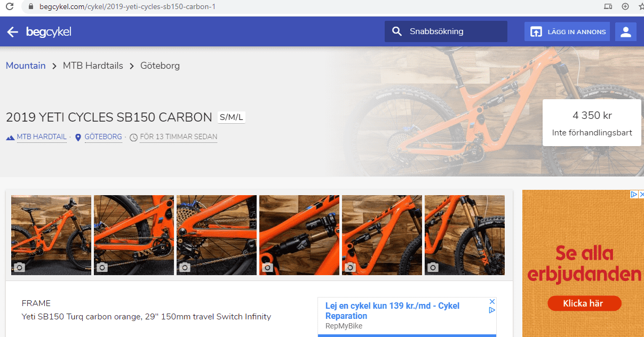The image size is (644, 337).
Task: Click the Lägg in annons button
Action: pyautogui.click(x=567, y=32)
